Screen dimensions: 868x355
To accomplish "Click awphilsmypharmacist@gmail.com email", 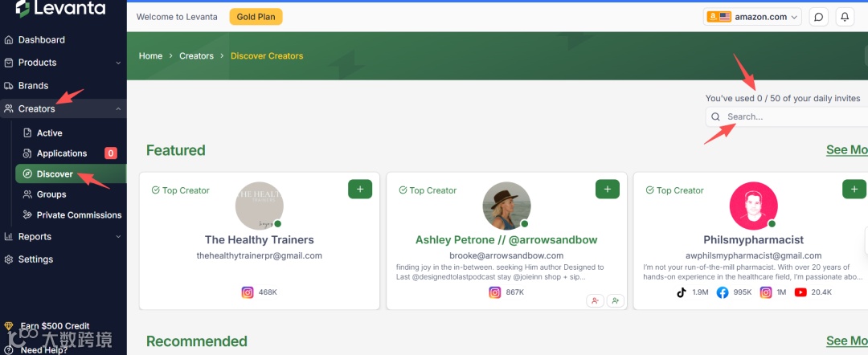I will tap(753, 255).
